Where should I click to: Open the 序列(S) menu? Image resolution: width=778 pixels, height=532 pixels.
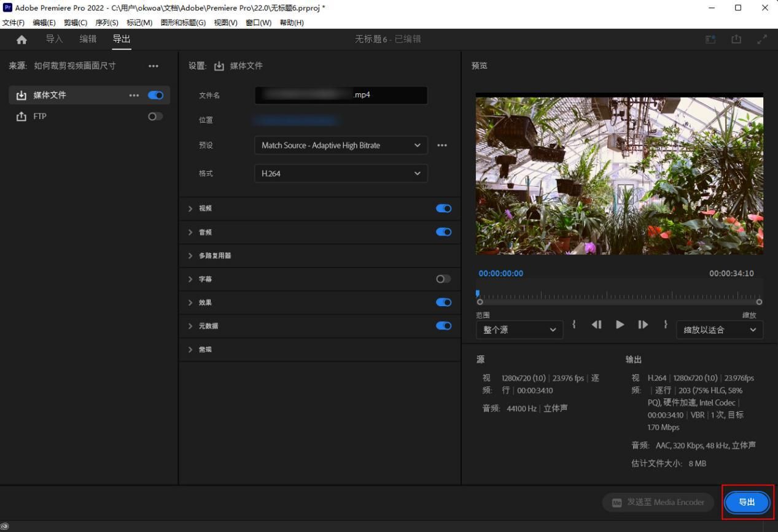pos(107,23)
